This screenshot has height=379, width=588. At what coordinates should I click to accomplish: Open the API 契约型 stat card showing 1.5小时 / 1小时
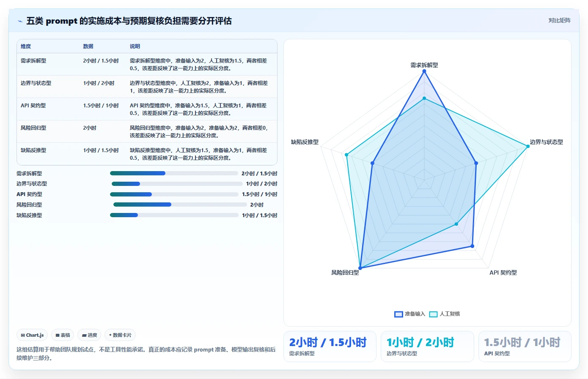click(525, 346)
